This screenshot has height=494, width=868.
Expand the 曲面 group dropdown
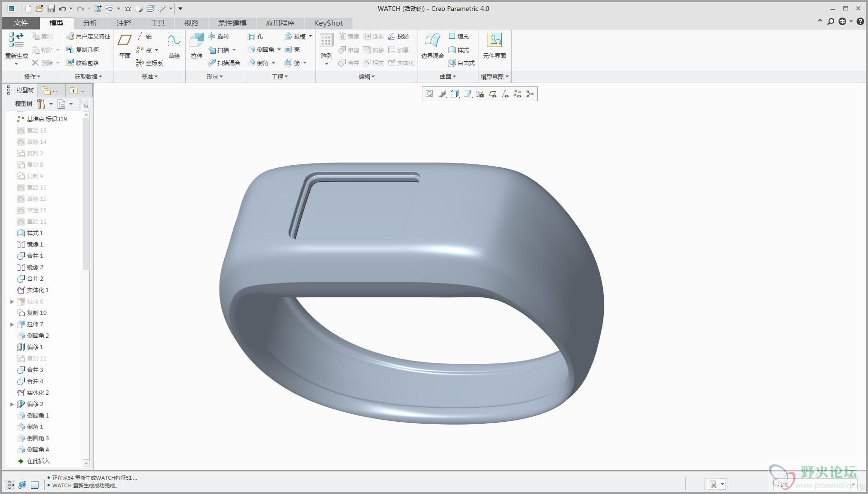point(448,76)
